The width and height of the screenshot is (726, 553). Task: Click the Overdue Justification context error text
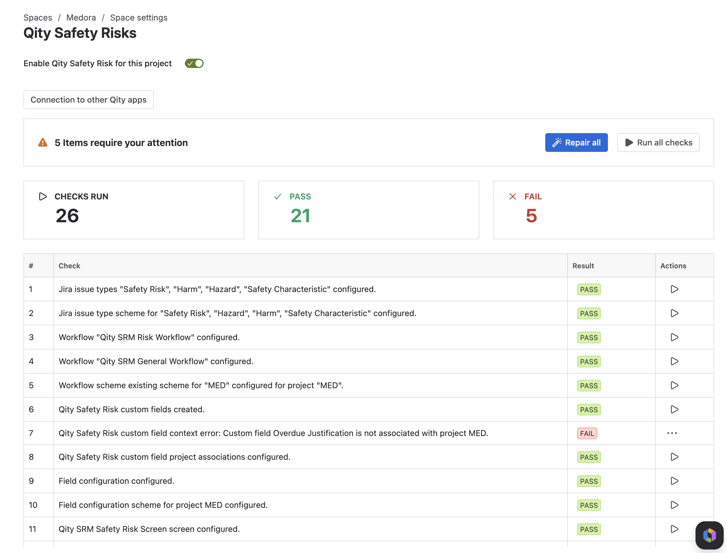click(273, 433)
